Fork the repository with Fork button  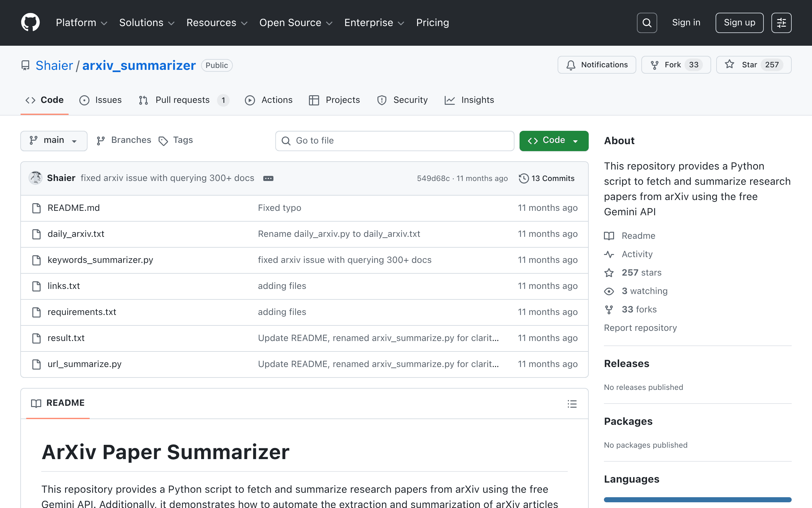click(676, 65)
